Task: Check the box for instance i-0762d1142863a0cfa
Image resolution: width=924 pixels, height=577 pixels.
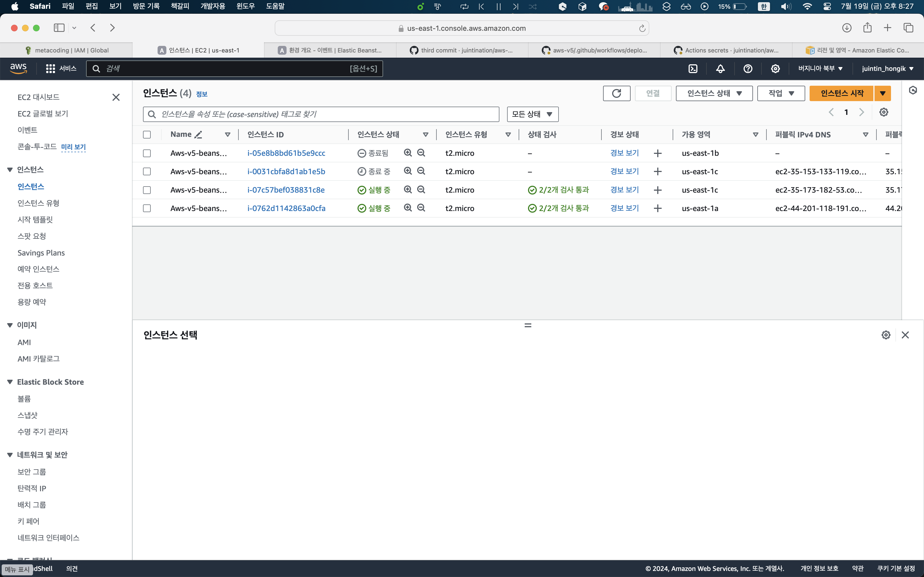Action: [x=147, y=208]
